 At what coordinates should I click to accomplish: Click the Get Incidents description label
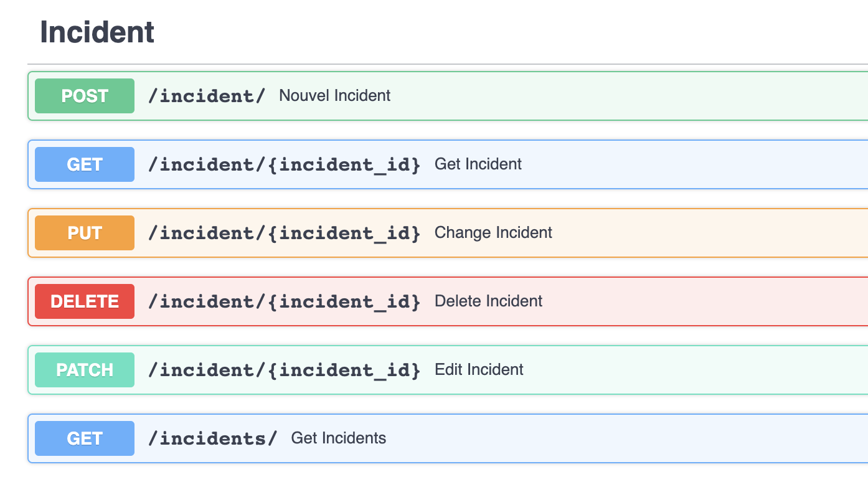point(338,438)
